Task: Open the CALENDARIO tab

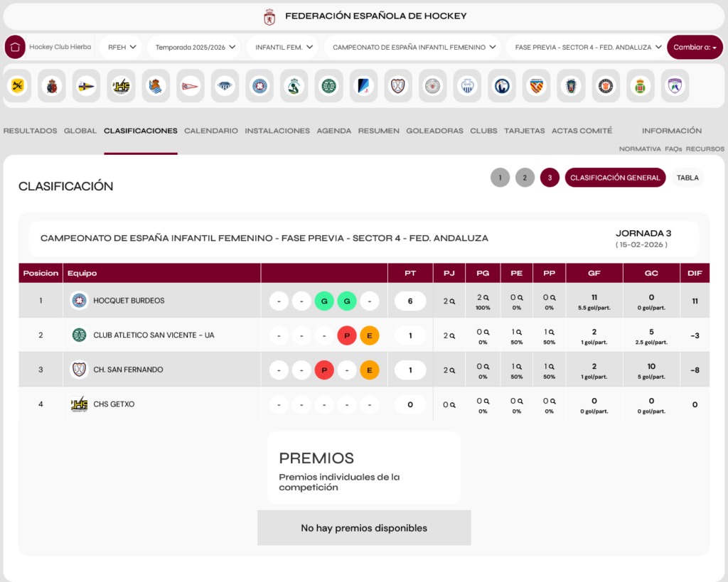Action: (211, 131)
